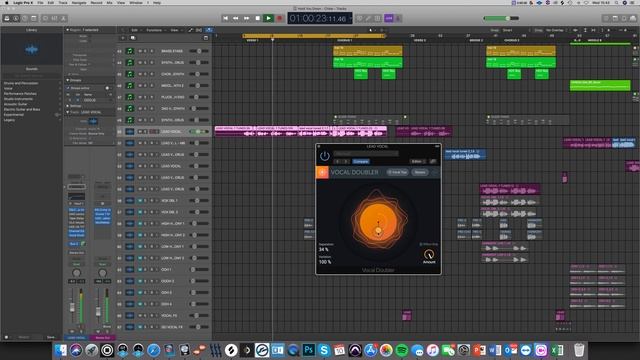Click the Stop transport button
Image resolution: width=640 pixels, height=360 pixels.
(x=258, y=18)
